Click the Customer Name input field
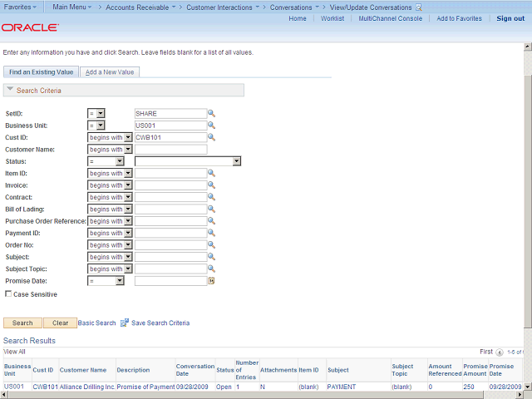Viewport: 532px width, 399px height. 170,150
